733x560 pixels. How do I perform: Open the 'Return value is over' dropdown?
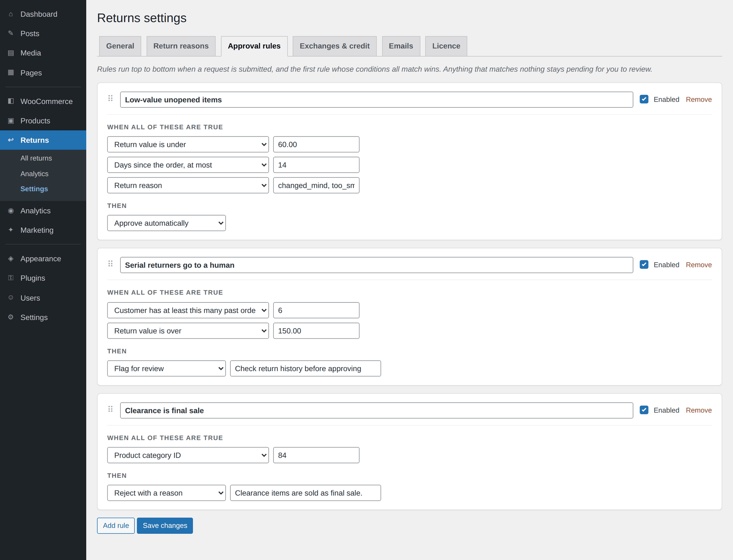coord(188,331)
